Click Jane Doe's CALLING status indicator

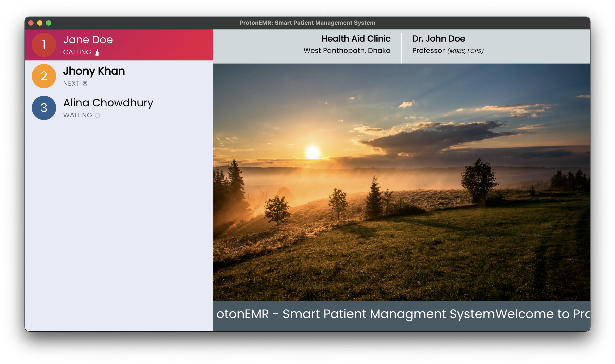[x=77, y=52]
